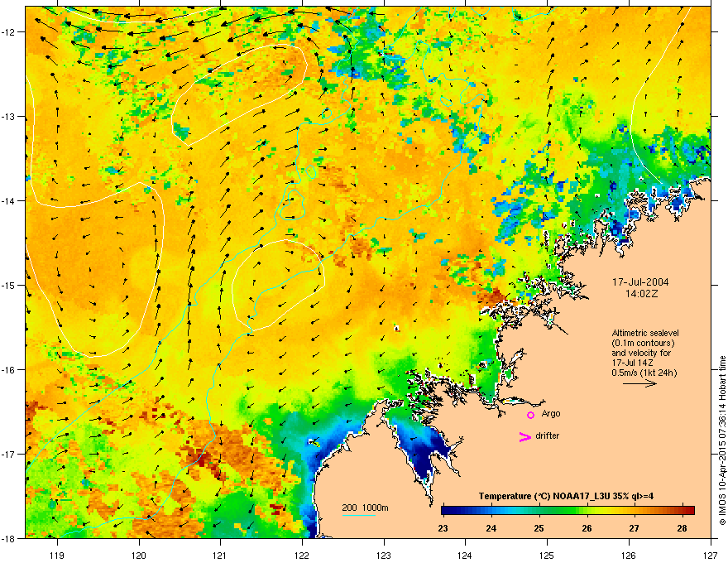The width and height of the screenshot is (728, 563).
Task: Click the '0.5m/s (1kt 24h)' scale text
Action: click(x=644, y=373)
